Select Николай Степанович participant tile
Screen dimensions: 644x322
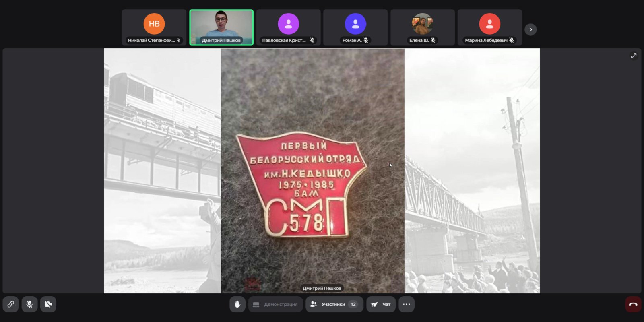coord(154,27)
